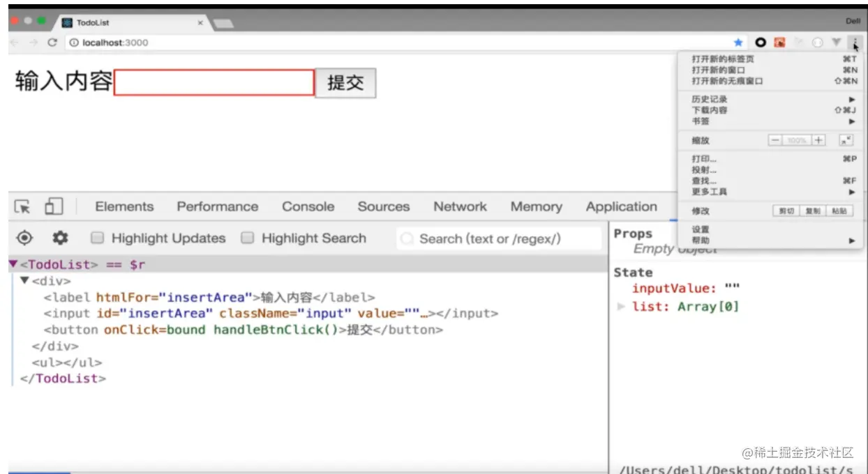
Task: Bookmark this page with the star icon
Action: point(739,43)
